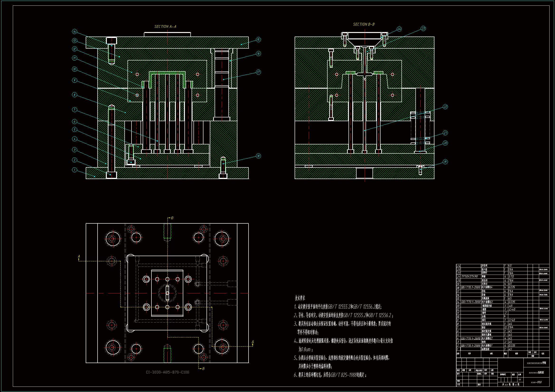Click the TF50X27X90 entry in parts list
Viewport: 555px width, 392px height.
tap(470, 277)
